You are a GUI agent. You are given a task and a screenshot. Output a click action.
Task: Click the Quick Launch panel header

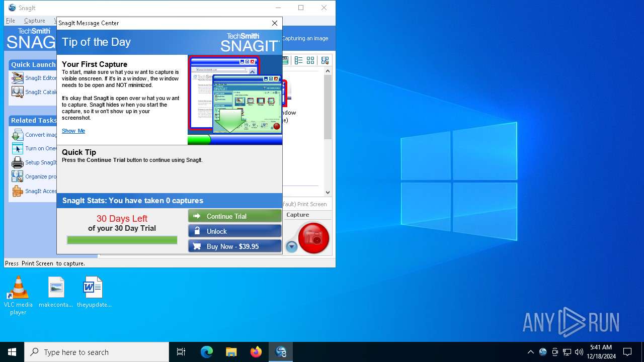coord(33,64)
